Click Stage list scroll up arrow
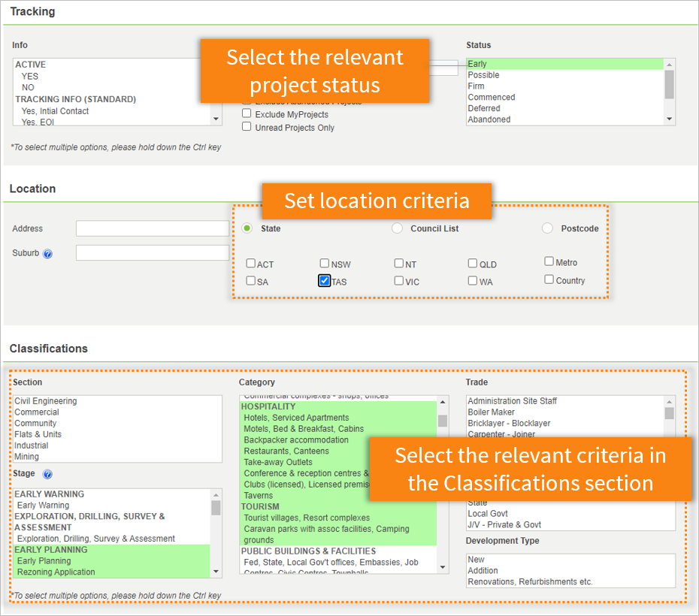The width and height of the screenshot is (699, 616). [216, 495]
